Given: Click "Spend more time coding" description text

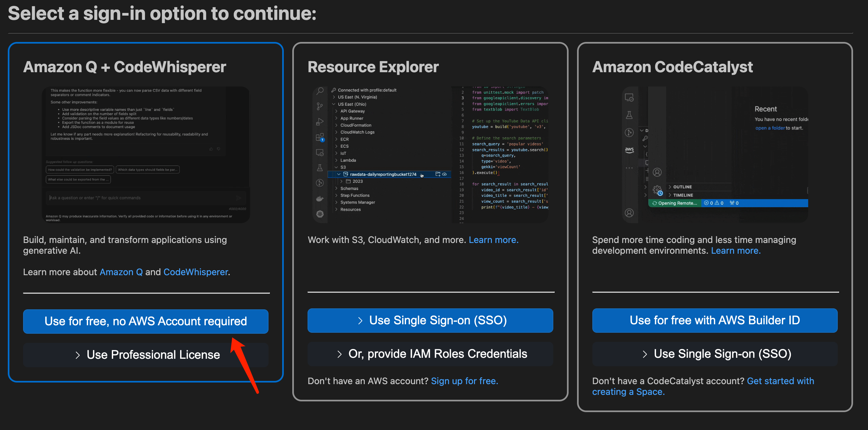Looking at the screenshot, I should [694, 245].
